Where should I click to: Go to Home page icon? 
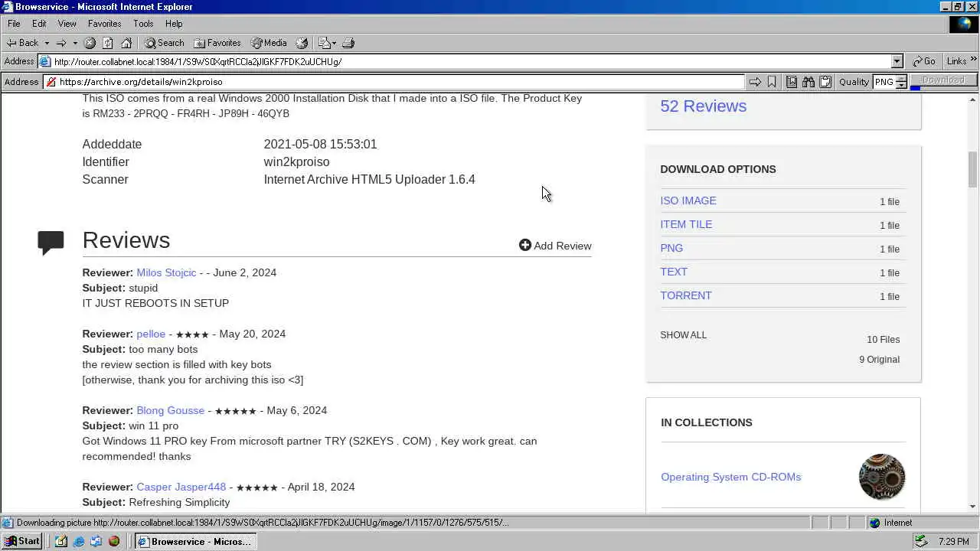click(x=126, y=43)
